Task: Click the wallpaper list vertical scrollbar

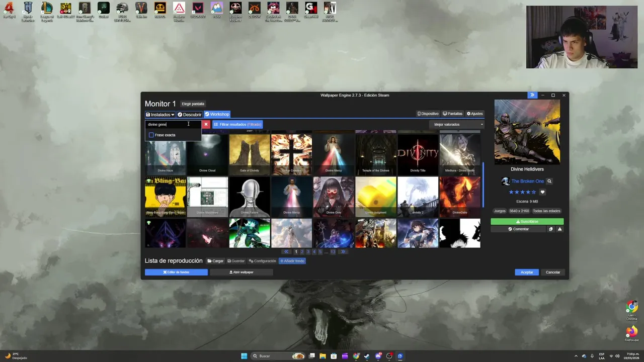Action: 483,185
